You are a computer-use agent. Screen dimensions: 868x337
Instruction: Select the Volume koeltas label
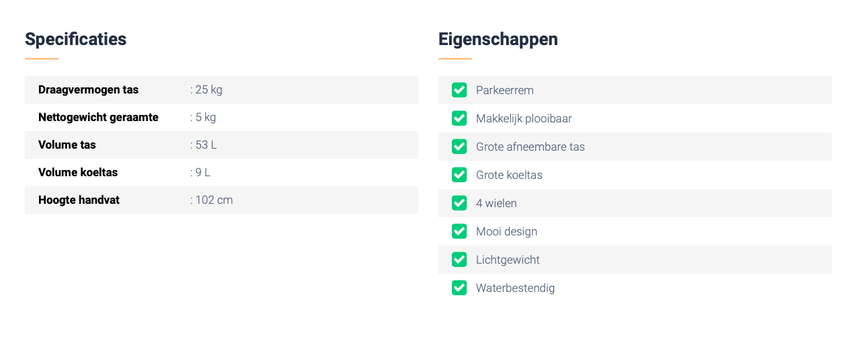click(78, 172)
